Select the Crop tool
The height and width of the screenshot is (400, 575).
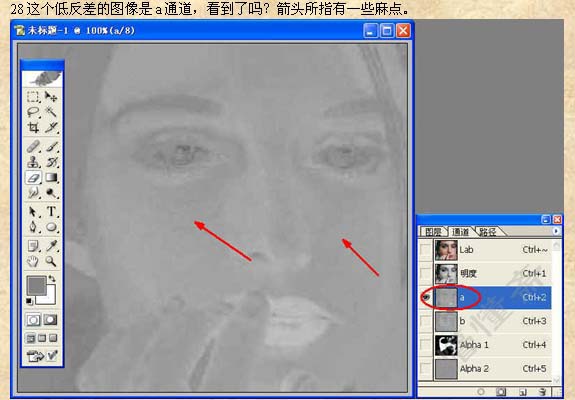pyautogui.click(x=33, y=127)
